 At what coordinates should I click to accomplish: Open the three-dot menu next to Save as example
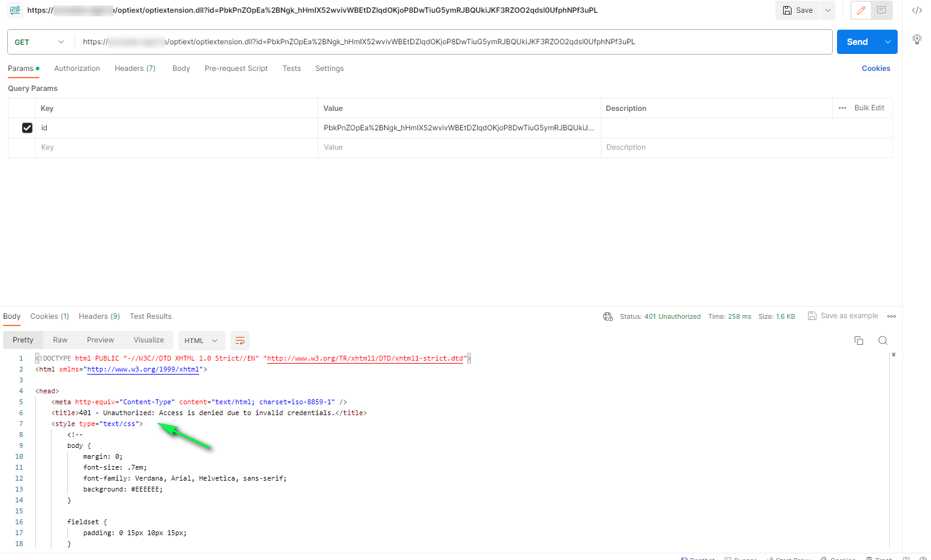point(891,316)
